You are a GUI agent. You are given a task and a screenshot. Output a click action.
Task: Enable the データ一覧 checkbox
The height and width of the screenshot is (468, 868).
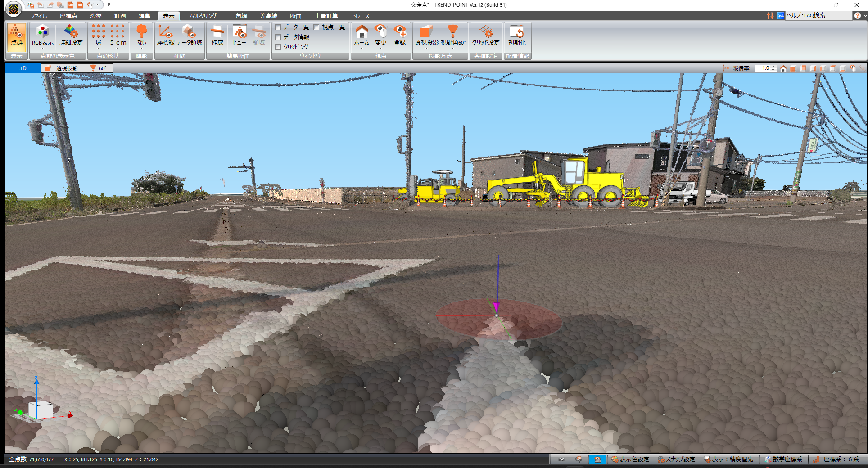pos(278,27)
